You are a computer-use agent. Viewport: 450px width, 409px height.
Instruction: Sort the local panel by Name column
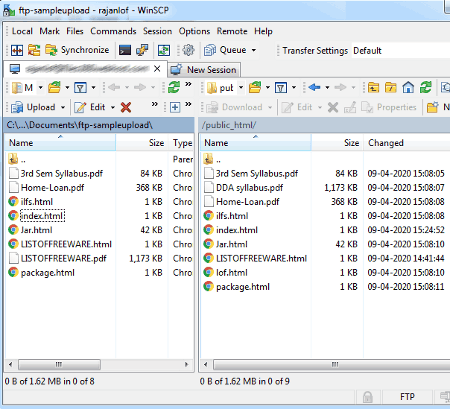coord(60,143)
